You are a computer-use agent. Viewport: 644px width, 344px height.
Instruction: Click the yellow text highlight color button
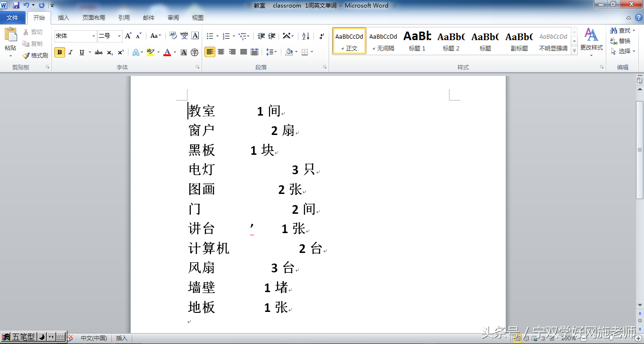pos(151,52)
